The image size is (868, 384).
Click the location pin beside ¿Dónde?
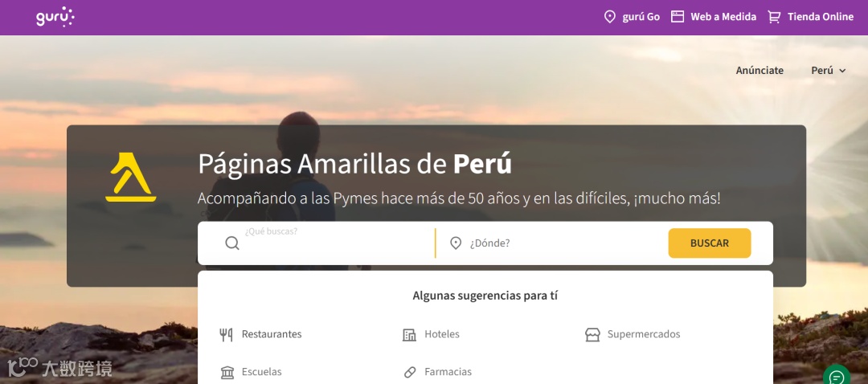click(x=456, y=243)
